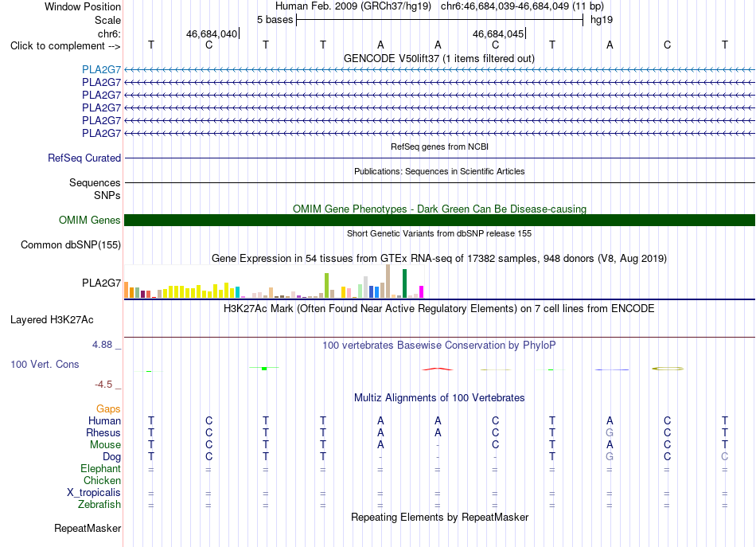Viewport: 756px width, 547px height.
Task: Select the X_tropicalis species row label
Action: click(x=94, y=493)
